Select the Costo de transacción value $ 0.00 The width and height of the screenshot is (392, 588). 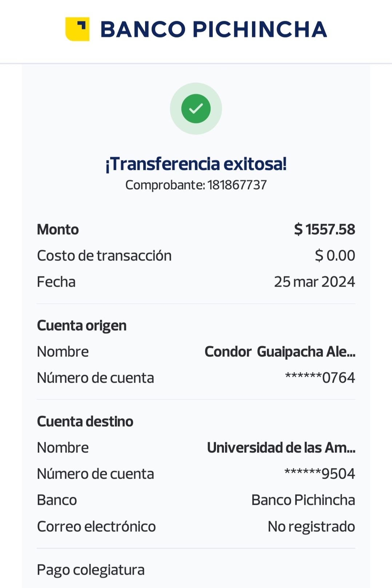[x=335, y=256]
